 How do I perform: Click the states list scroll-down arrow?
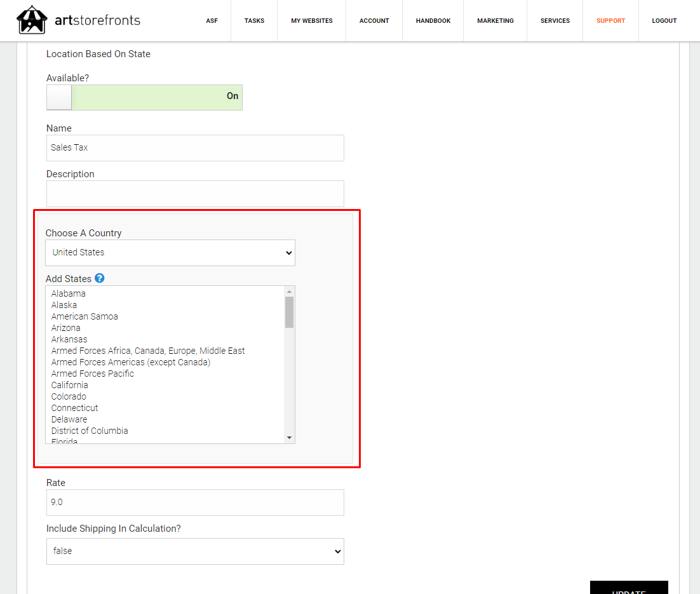289,438
